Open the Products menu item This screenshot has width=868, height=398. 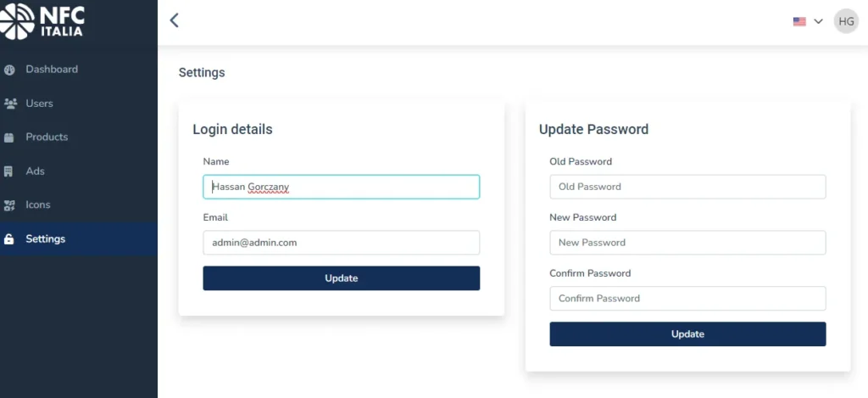(47, 137)
